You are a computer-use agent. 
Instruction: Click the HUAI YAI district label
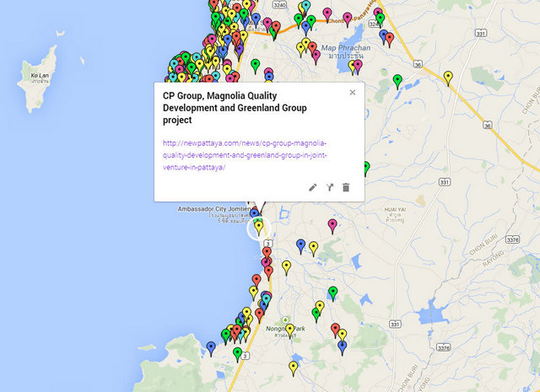point(396,210)
